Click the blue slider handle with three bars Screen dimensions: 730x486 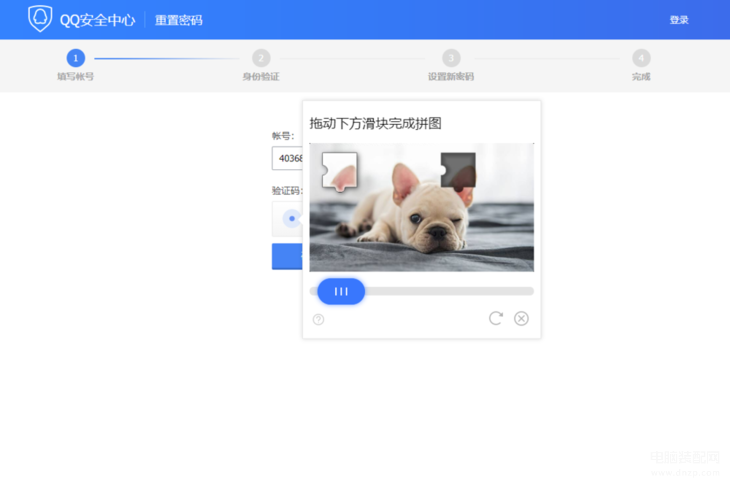point(341,291)
